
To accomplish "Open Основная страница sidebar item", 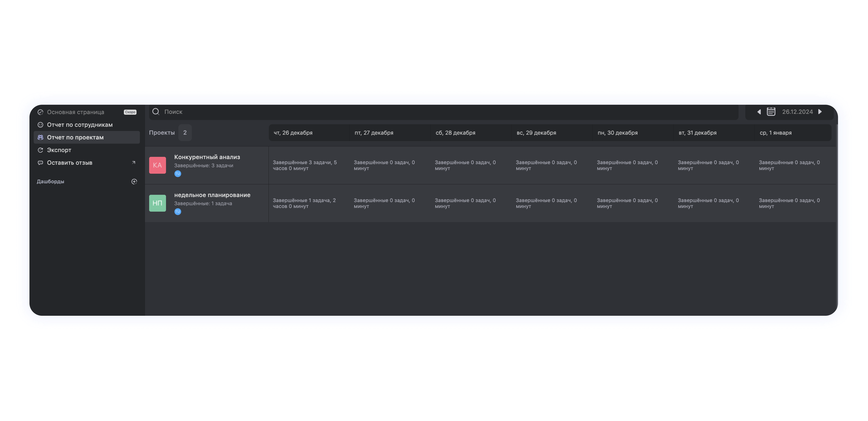I will coord(75,112).
